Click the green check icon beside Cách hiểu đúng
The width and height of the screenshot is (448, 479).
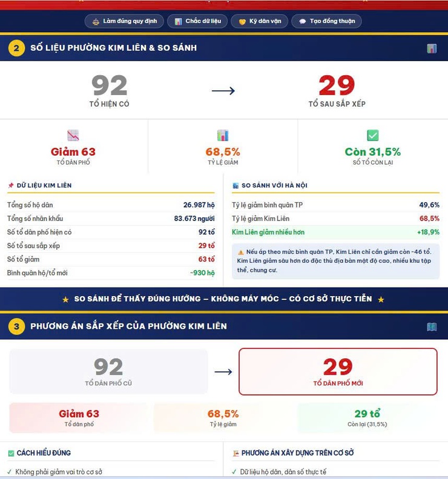tap(11, 453)
